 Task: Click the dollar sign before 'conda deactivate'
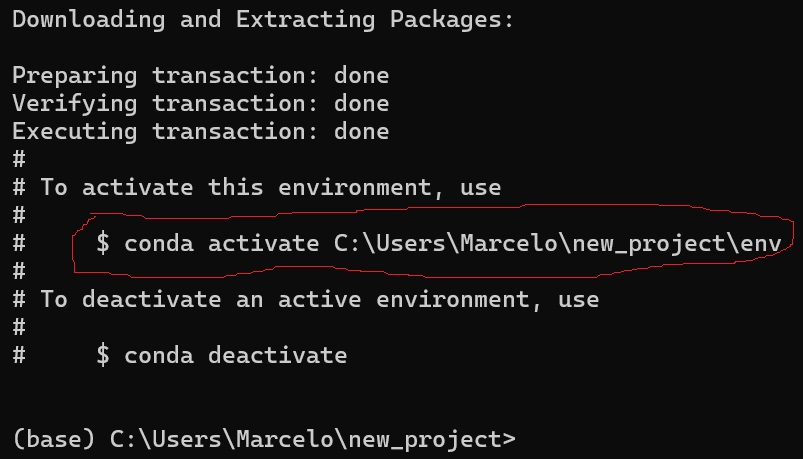click(103, 355)
